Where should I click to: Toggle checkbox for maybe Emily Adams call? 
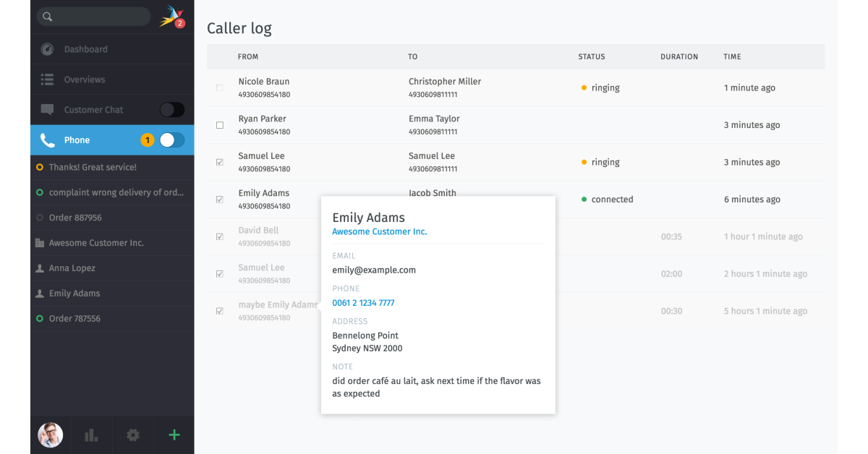(220, 311)
